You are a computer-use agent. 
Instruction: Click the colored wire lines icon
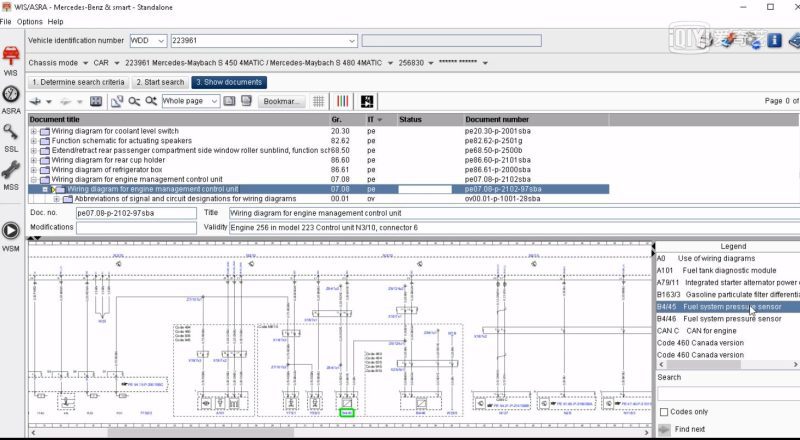click(x=342, y=101)
